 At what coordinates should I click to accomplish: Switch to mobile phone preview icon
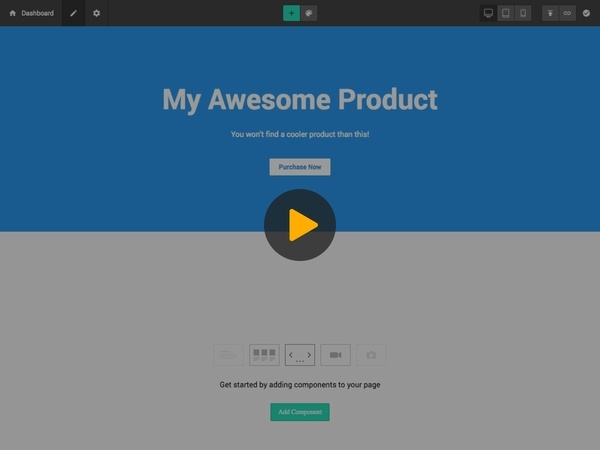pyautogui.click(x=523, y=13)
